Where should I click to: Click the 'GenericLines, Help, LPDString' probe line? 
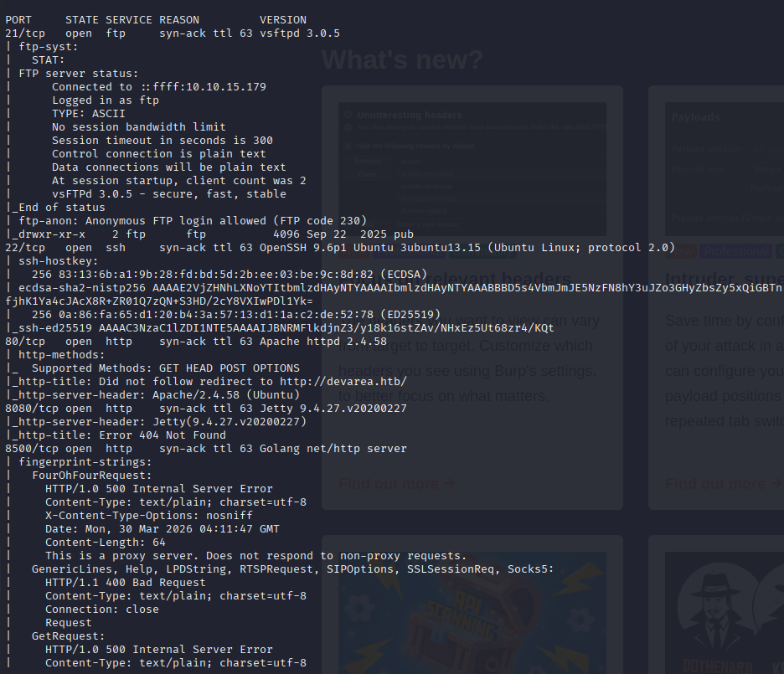pyautogui.click(x=293, y=569)
